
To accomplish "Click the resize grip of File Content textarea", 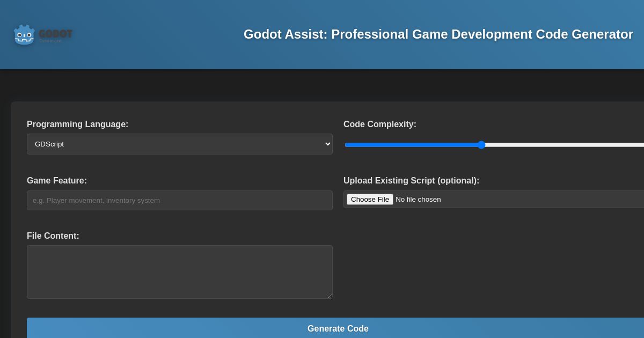I will click(x=329, y=295).
